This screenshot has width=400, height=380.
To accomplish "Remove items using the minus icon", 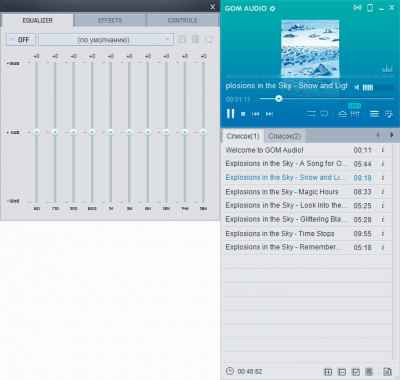I will coord(342,372).
